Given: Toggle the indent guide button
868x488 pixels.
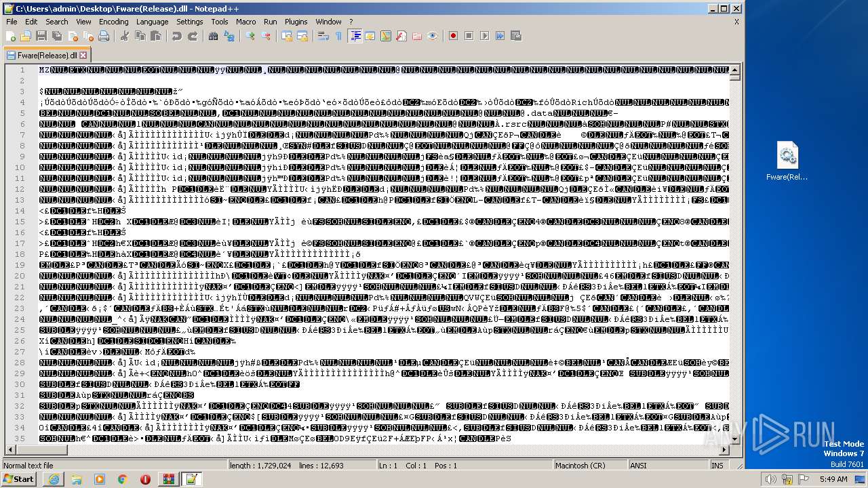Looking at the screenshot, I should (x=354, y=36).
